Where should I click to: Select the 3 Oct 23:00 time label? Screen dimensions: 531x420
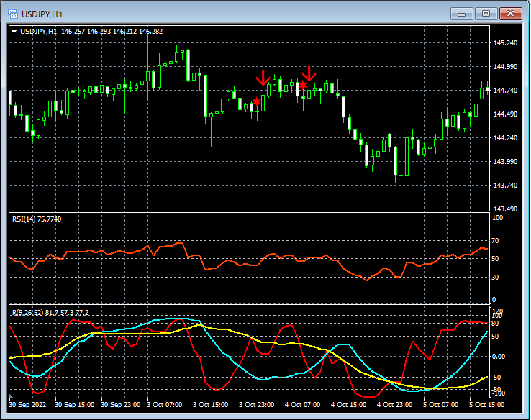coord(256,405)
